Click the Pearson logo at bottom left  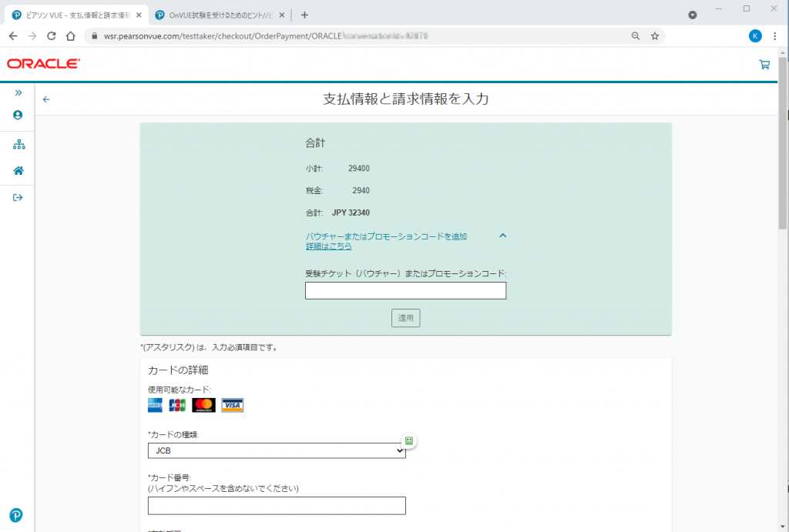pyautogui.click(x=16, y=515)
